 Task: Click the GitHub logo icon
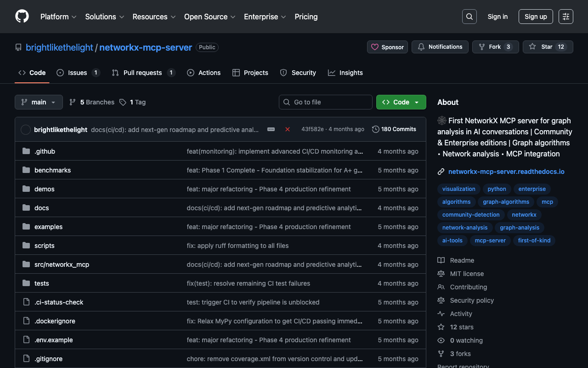22,17
